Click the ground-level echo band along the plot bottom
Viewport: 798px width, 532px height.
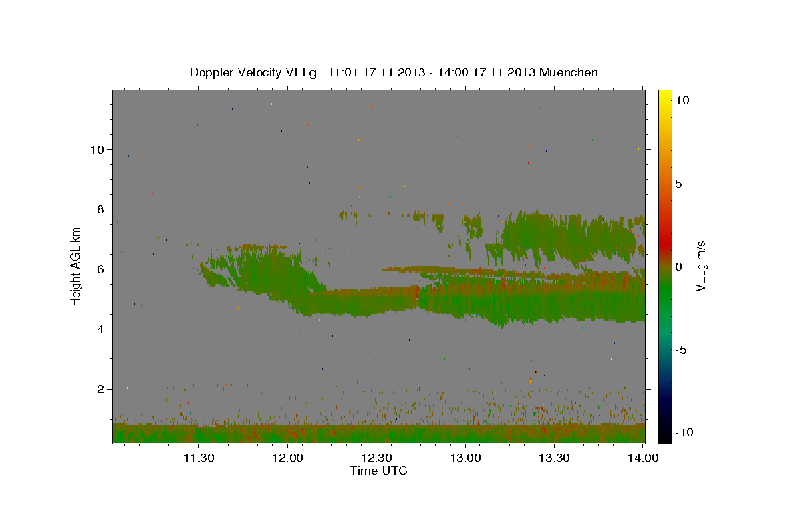click(x=378, y=433)
